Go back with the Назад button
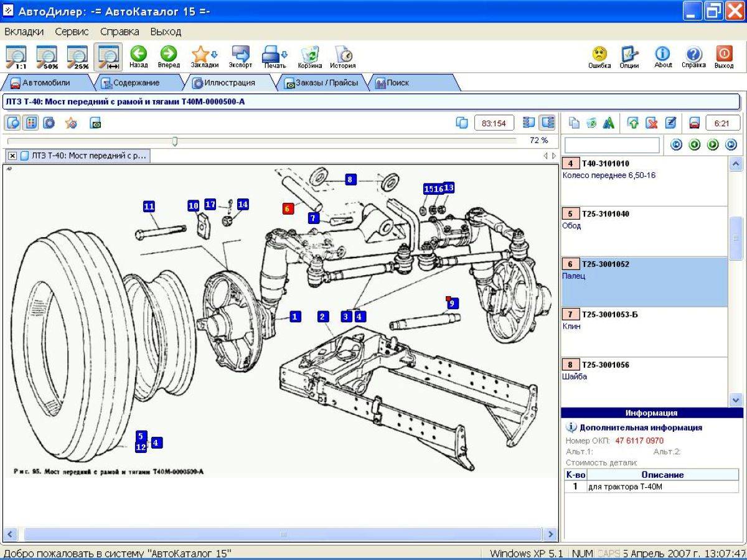Screen dimensions: 747x560 point(138,56)
